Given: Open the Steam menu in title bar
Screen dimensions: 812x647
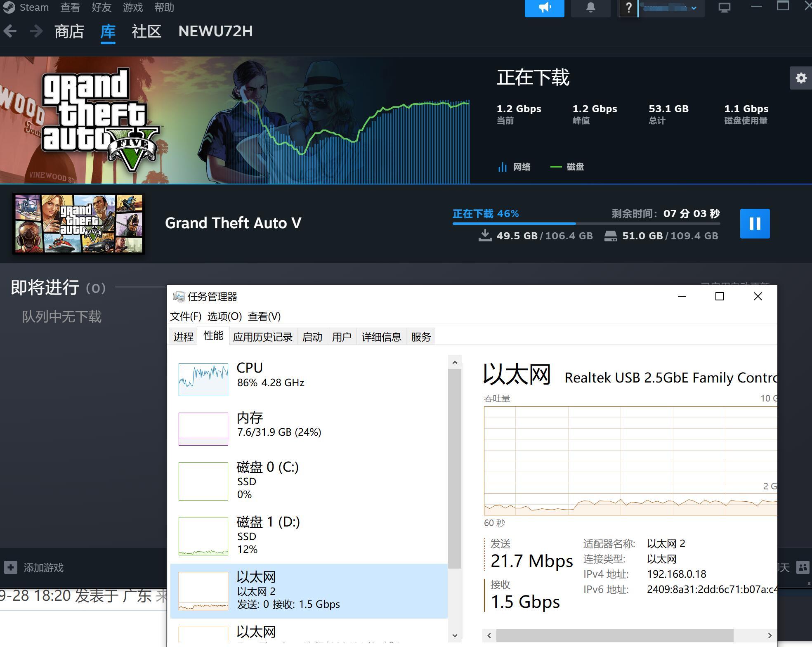Looking at the screenshot, I should tap(34, 7).
